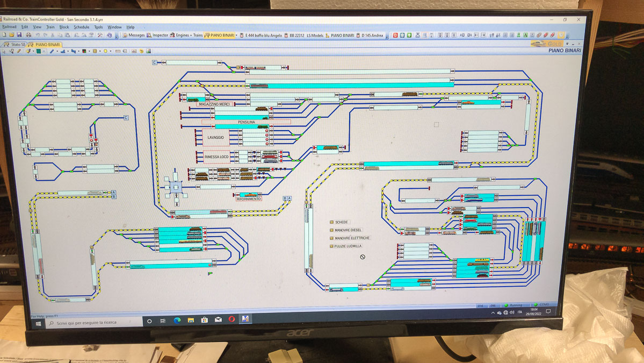
Task: Expand dropdown arrow next to PIANO BINARI toolbar button
Action: [x=236, y=35]
